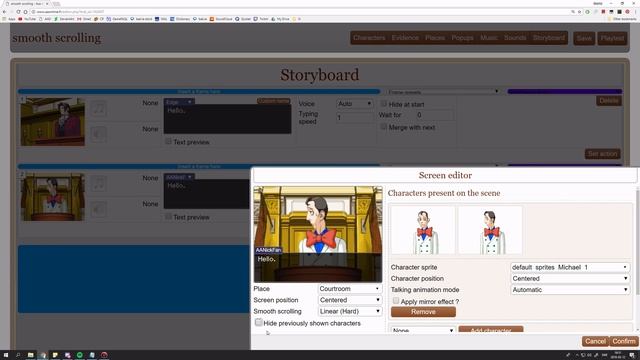Click the sound speaker icon in frame 2
The width and height of the screenshot is (640, 360).
click(x=99, y=209)
